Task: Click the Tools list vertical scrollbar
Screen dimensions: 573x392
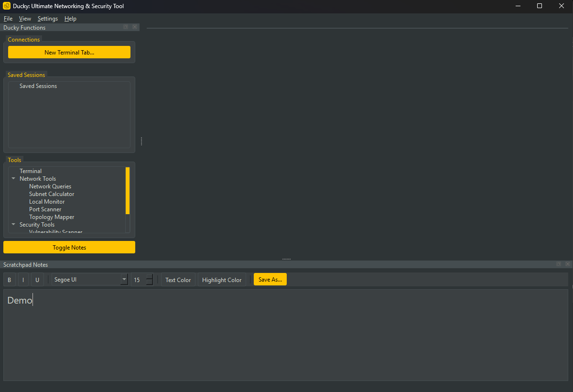Action: (128, 191)
